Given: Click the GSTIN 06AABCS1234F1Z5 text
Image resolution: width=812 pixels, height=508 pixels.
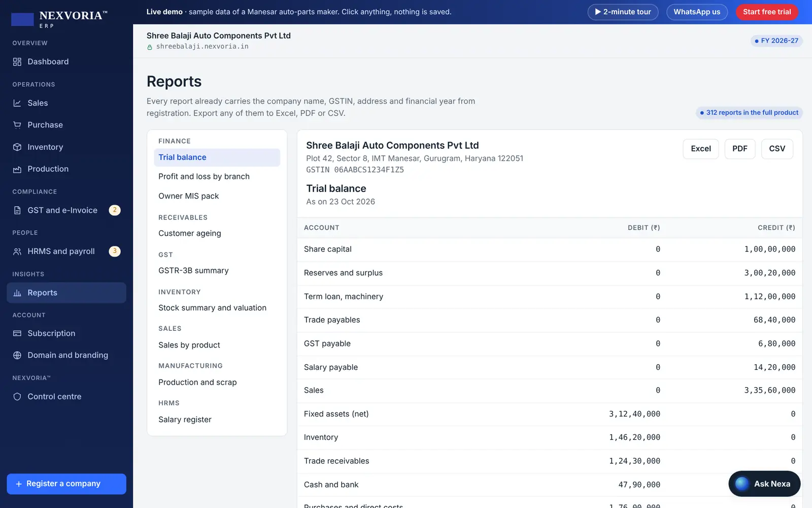Looking at the screenshot, I should tap(355, 170).
